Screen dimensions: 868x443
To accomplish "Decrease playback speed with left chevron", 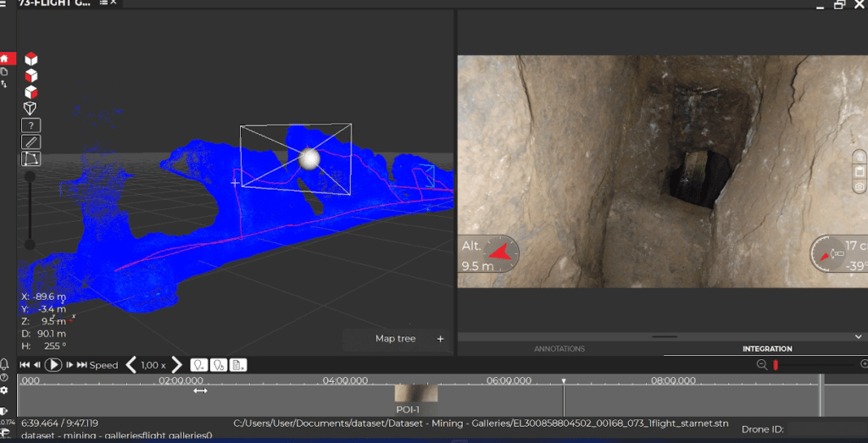I will [x=131, y=365].
